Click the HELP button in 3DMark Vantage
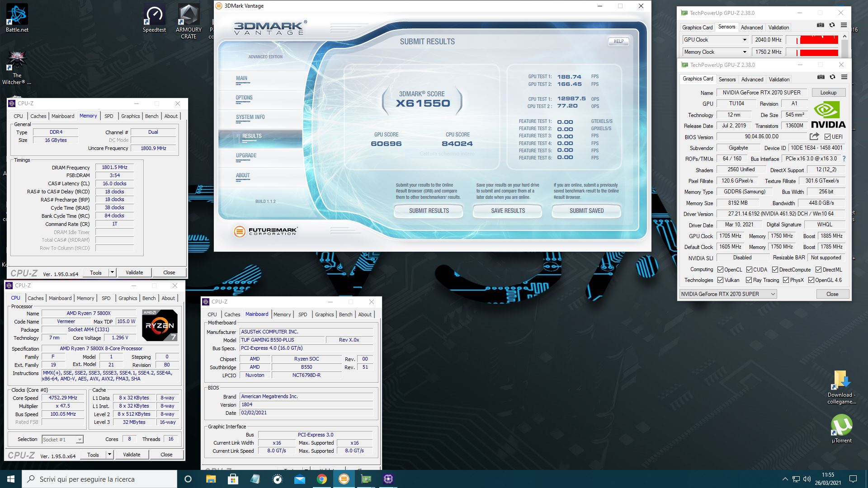The width and height of the screenshot is (868, 488). coord(618,41)
